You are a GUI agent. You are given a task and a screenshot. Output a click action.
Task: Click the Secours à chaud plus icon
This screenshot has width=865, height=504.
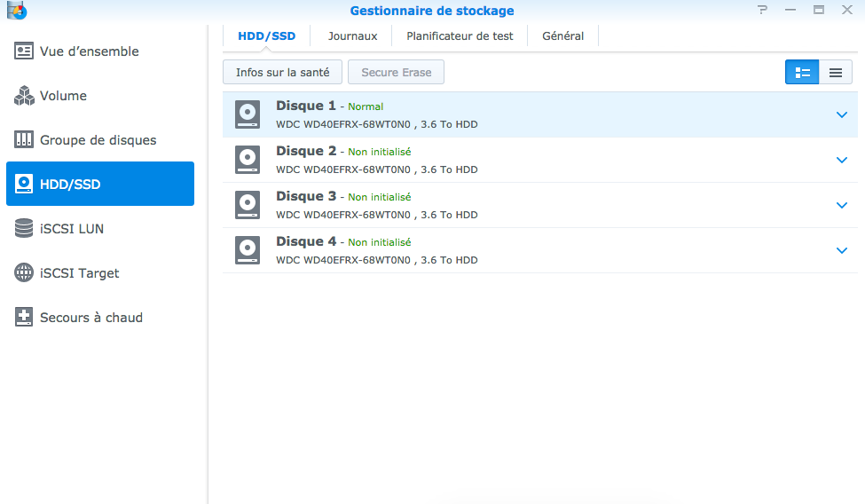(x=24, y=317)
